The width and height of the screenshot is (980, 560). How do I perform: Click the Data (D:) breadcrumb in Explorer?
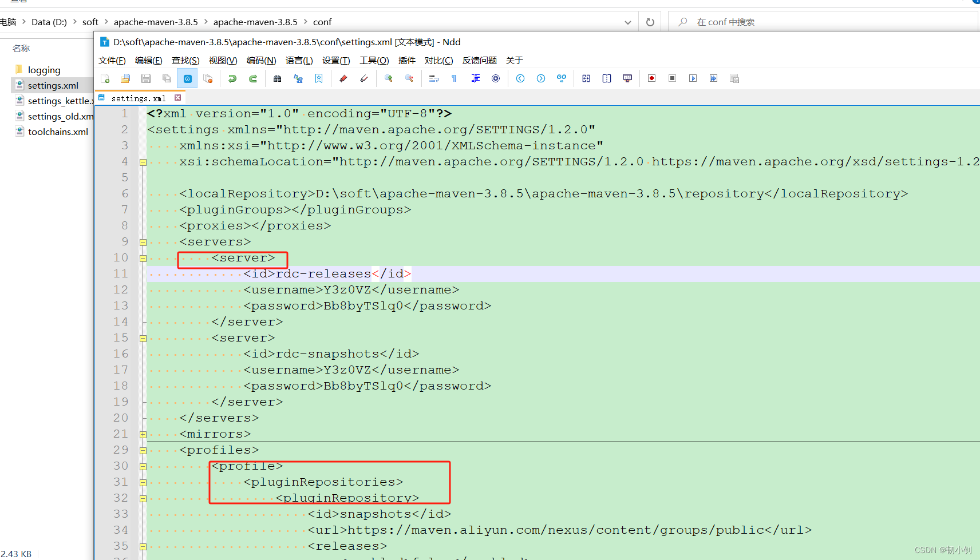point(49,22)
